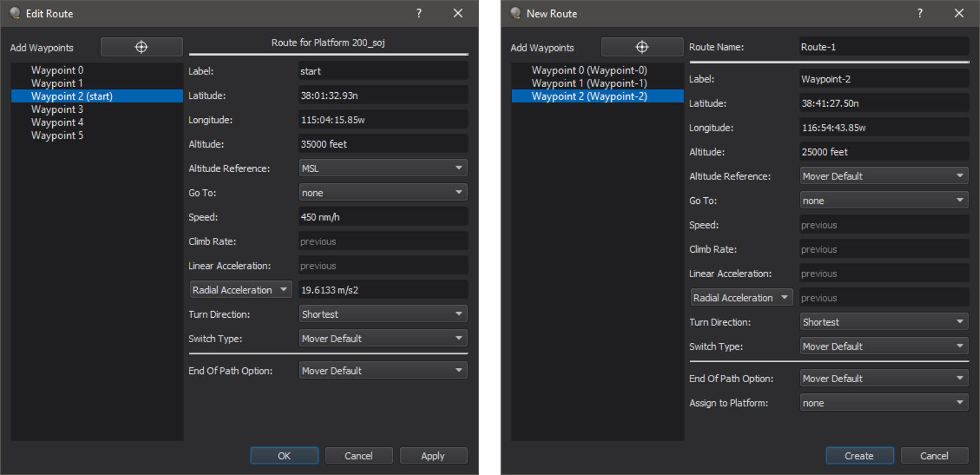This screenshot has height=475, width=980.
Task: Open Turn Direction dropdown in New Route
Action: click(884, 322)
